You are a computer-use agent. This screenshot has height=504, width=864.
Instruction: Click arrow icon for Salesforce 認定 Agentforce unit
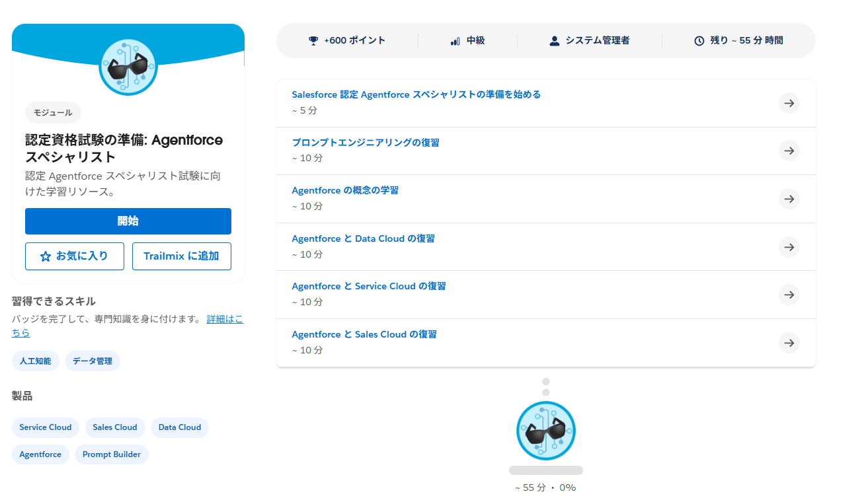pos(789,103)
